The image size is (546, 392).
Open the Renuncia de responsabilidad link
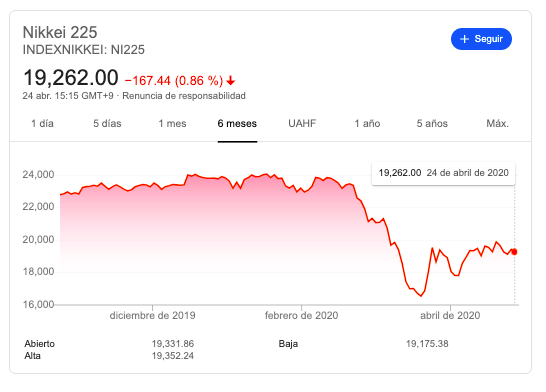tap(184, 96)
